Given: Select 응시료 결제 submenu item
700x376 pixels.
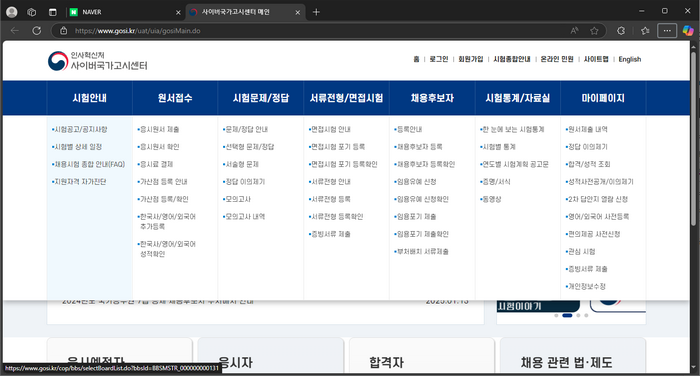Looking at the screenshot, I should [155, 164].
